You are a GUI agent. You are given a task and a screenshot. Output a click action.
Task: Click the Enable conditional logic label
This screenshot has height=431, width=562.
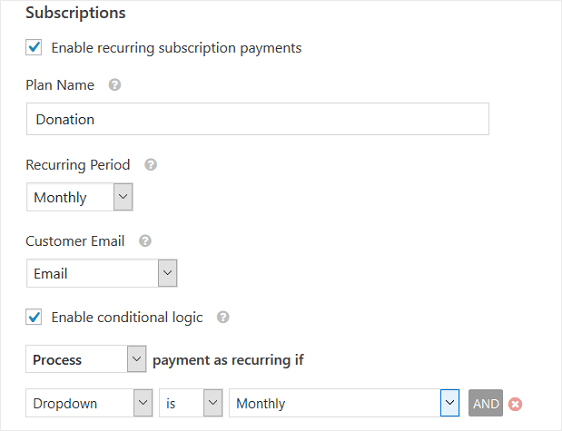127,318
